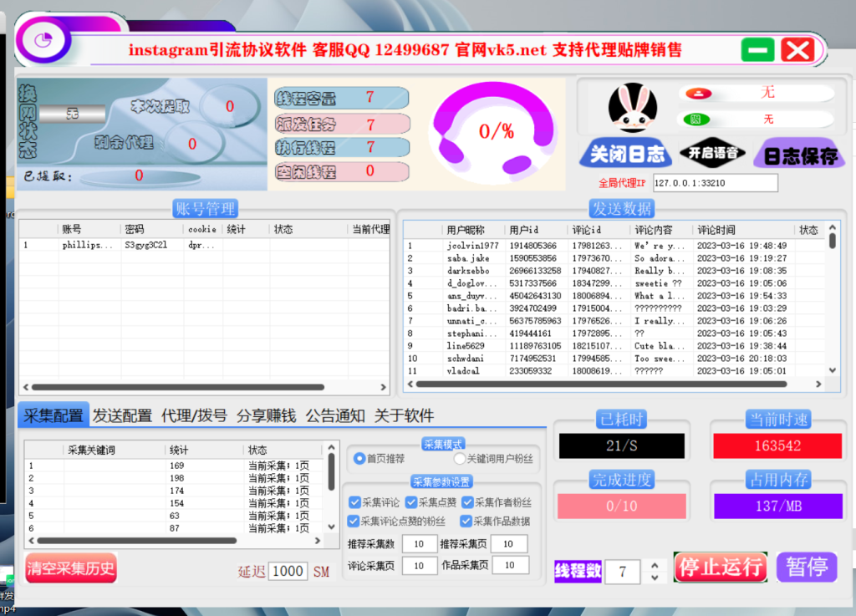Click the circular 0/% headset progress icon
Screen dimensions: 856x616
pyautogui.click(x=493, y=131)
